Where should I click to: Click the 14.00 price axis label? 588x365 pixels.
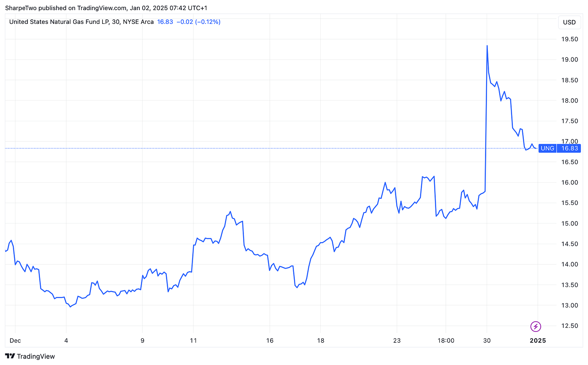tap(570, 264)
